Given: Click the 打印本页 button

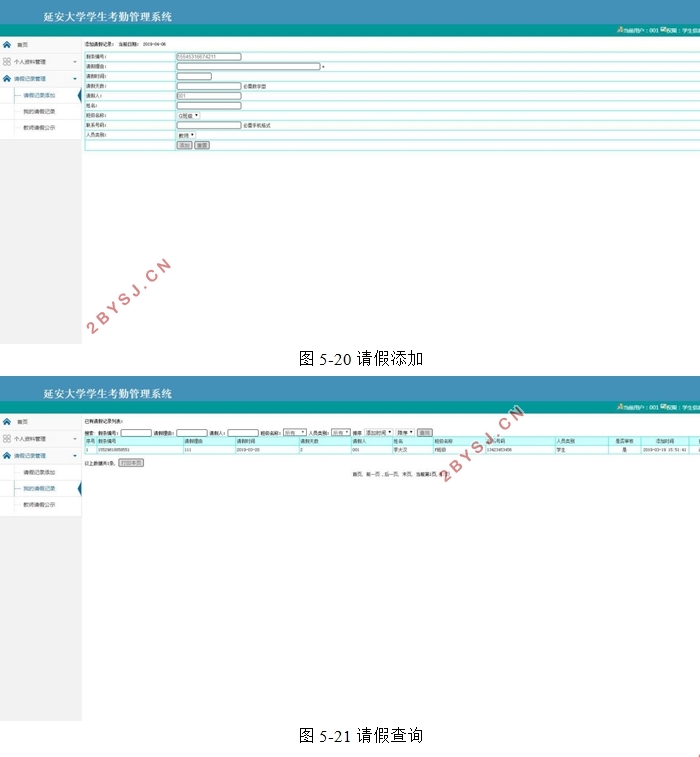Looking at the screenshot, I should point(131,463).
